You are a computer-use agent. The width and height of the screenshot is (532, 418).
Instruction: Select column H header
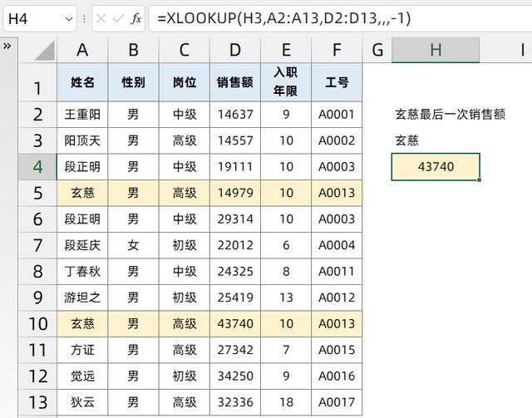pos(435,51)
